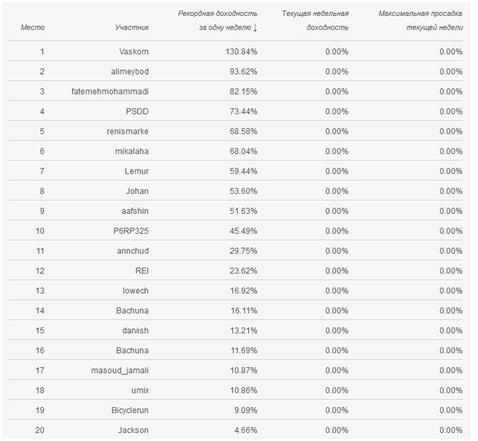
Task: Select participant renismarke
Action: [128, 131]
